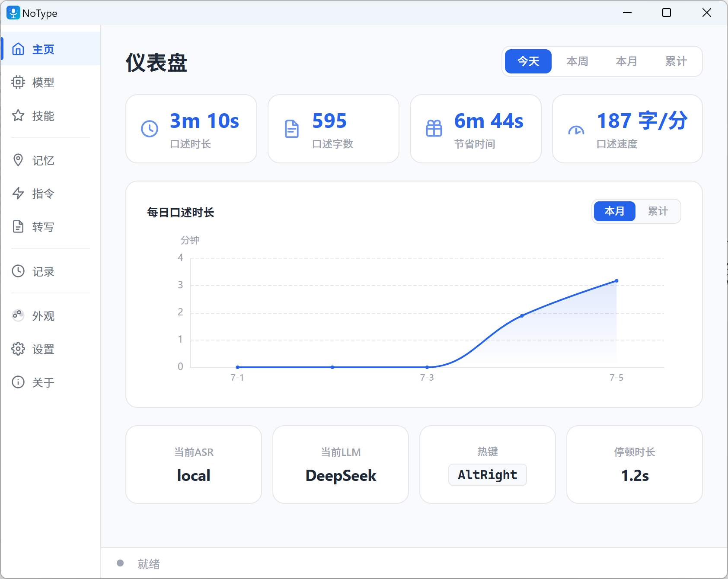Switch dashboard range to 本月
The height and width of the screenshot is (579, 728).
pyautogui.click(x=627, y=61)
